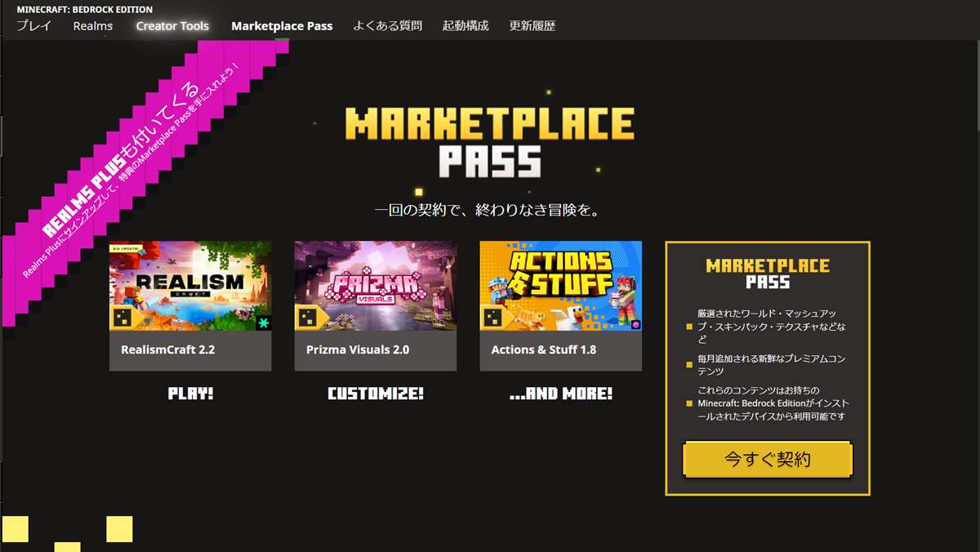Click the RealismCraft 2.2 title label

tap(168, 349)
